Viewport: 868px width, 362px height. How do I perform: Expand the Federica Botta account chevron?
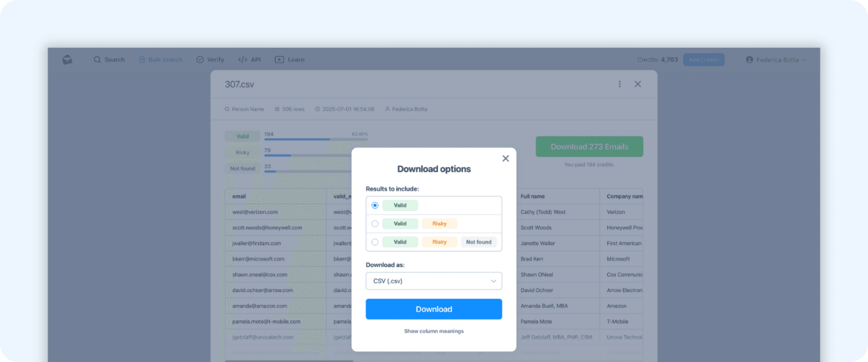[804, 60]
